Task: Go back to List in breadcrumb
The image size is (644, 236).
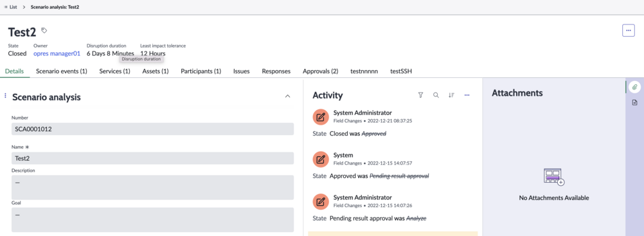Action: tap(13, 7)
